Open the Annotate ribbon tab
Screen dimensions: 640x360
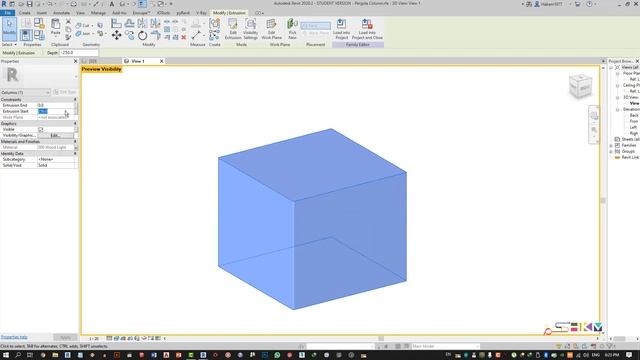61,13
